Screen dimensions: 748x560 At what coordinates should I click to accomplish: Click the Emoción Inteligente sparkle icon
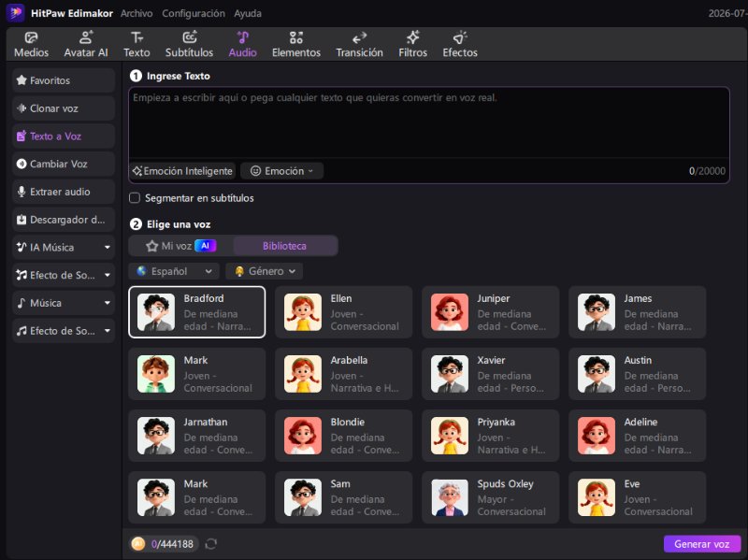pyautogui.click(x=137, y=171)
